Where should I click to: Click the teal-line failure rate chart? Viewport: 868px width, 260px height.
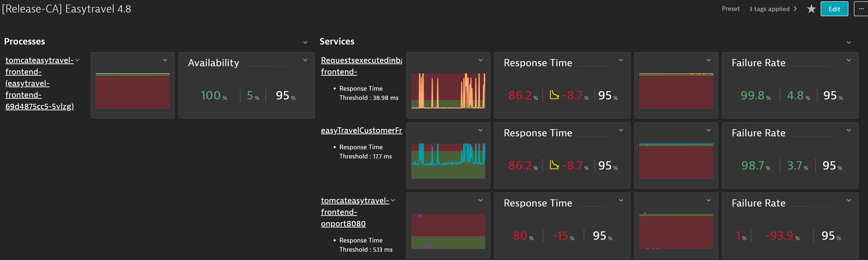point(676,161)
